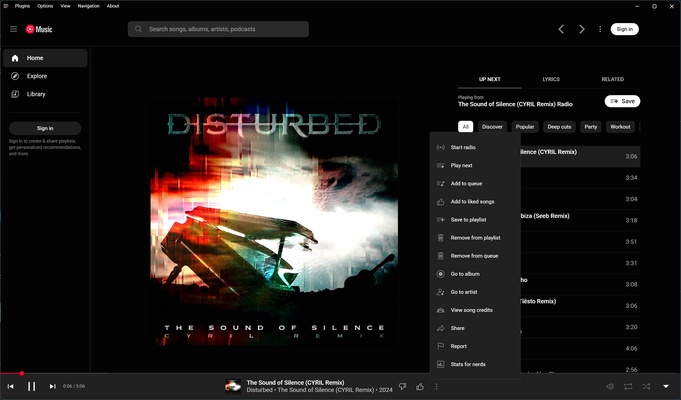Select Report in context menu
681x400 pixels.
coord(475,347)
